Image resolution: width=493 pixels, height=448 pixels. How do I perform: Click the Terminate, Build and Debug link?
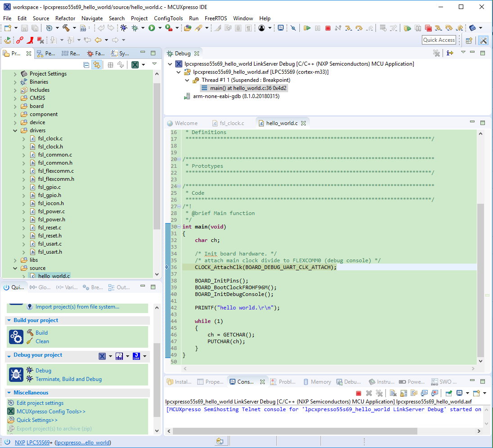[x=68, y=379]
